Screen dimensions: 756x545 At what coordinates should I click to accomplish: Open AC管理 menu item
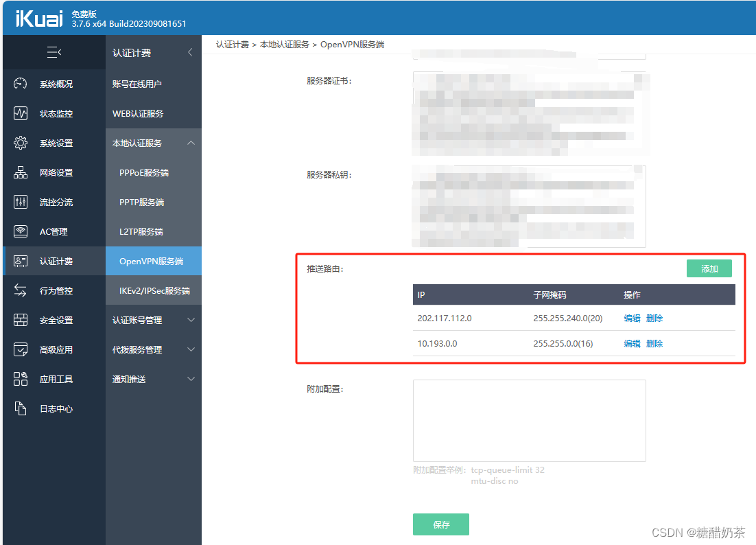54,231
